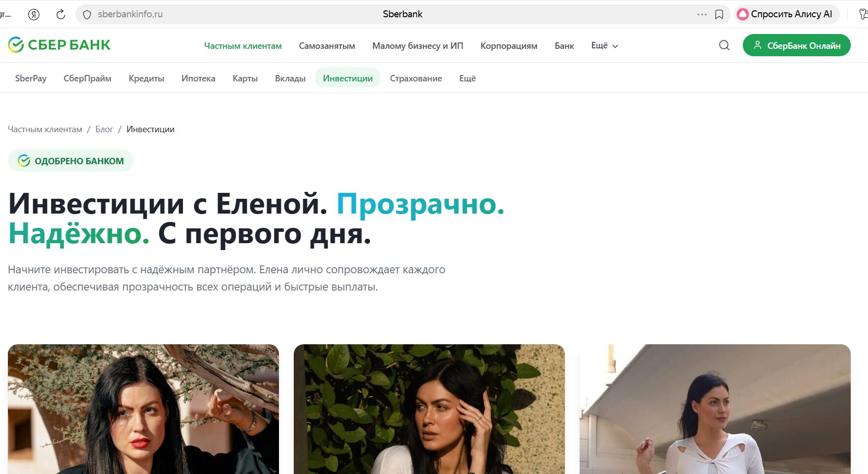The width and height of the screenshot is (868, 474).
Task: Switch to the Инвестиции tab
Action: point(347,78)
